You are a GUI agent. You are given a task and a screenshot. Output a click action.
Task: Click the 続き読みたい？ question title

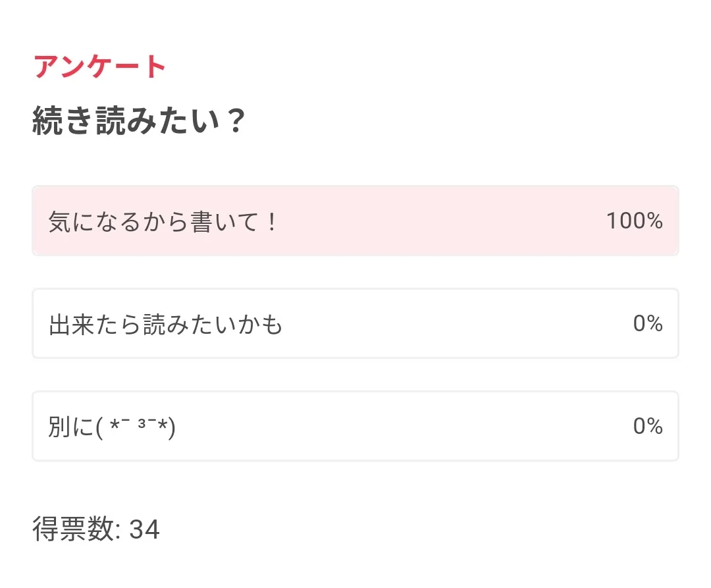pos(139,122)
